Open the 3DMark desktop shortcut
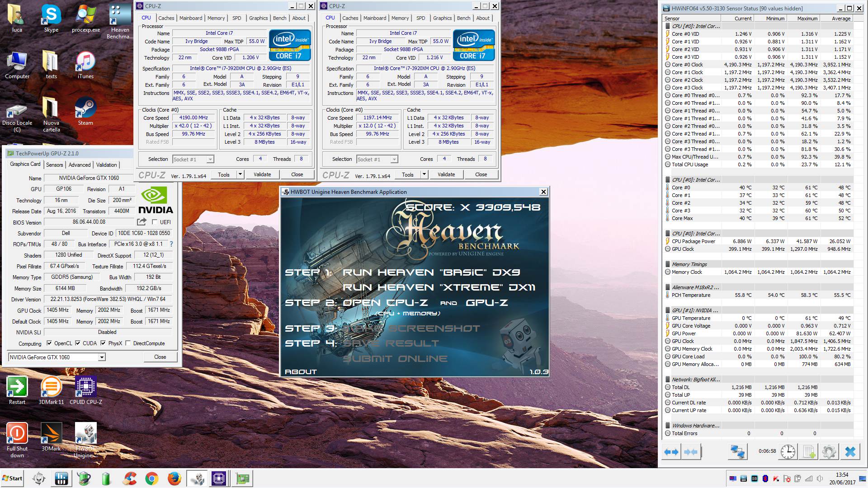 51,437
